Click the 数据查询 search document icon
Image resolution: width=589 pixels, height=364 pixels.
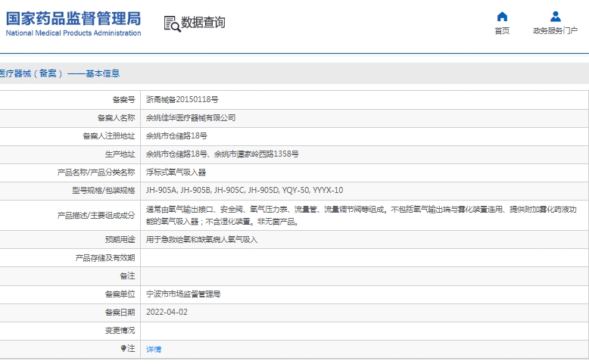coord(173,23)
